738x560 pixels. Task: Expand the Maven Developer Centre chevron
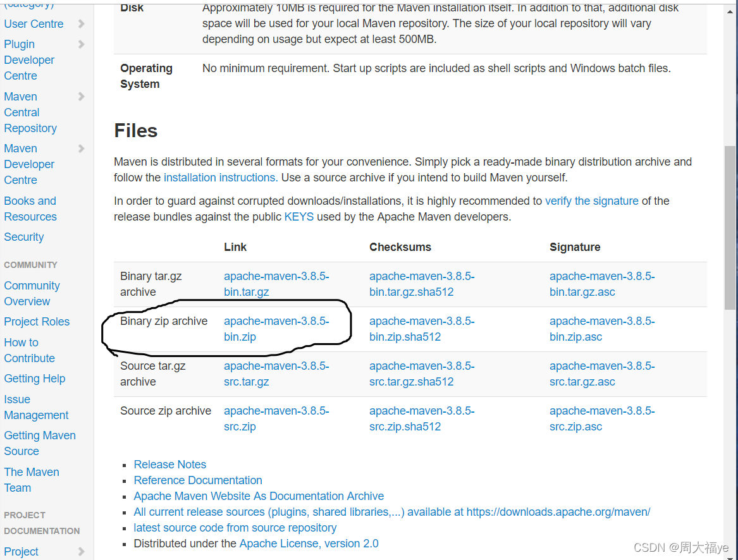(x=81, y=149)
